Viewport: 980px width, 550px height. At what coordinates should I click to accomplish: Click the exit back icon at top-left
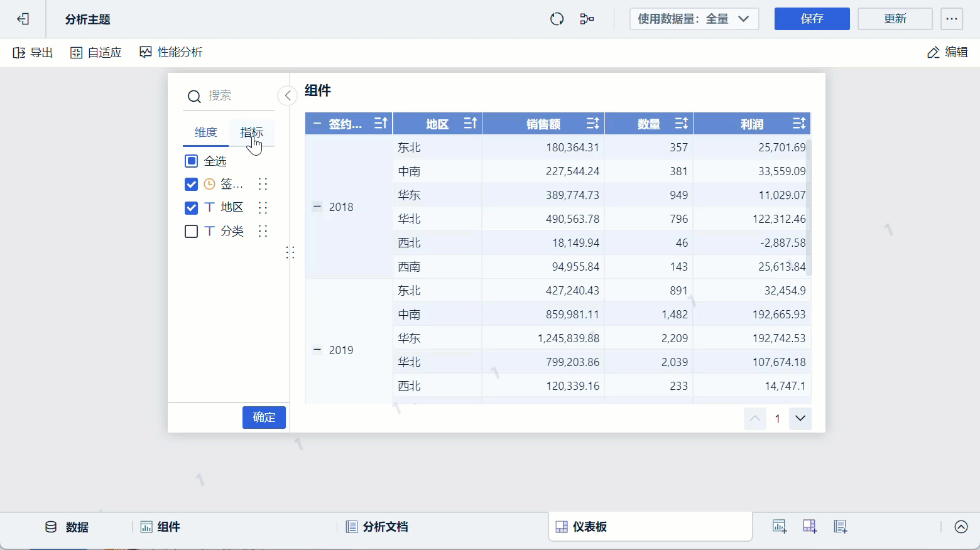coord(23,19)
